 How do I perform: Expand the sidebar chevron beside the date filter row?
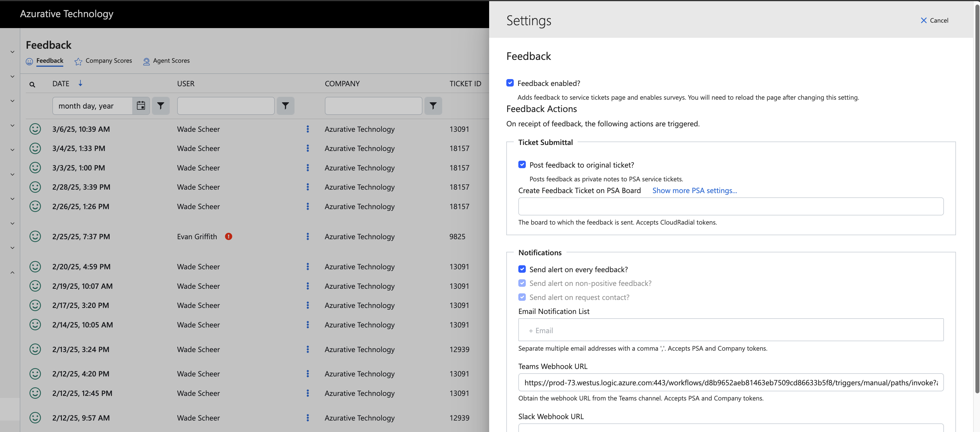tap(12, 101)
